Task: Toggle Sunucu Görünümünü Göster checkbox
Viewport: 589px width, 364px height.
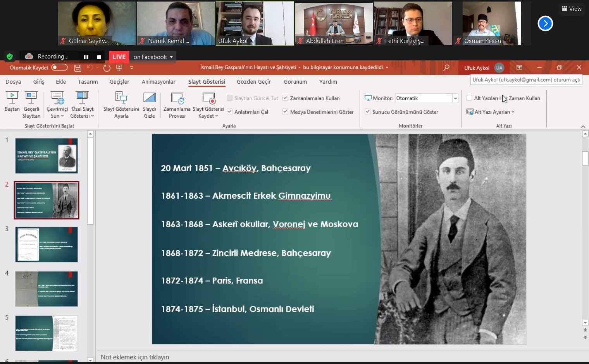Action: [367, 112]
